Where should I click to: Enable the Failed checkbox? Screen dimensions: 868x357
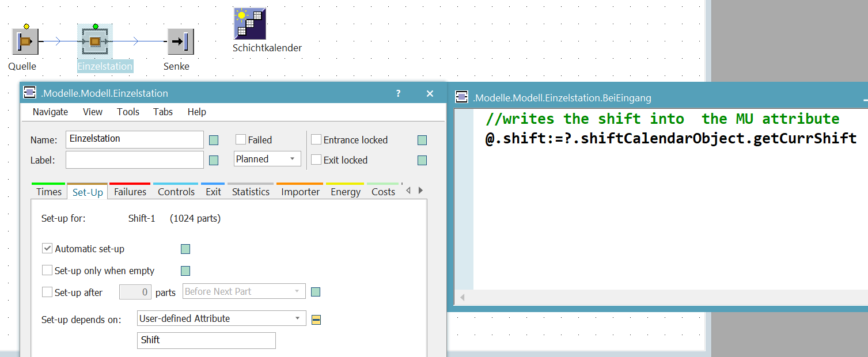(x=241, y=140)
